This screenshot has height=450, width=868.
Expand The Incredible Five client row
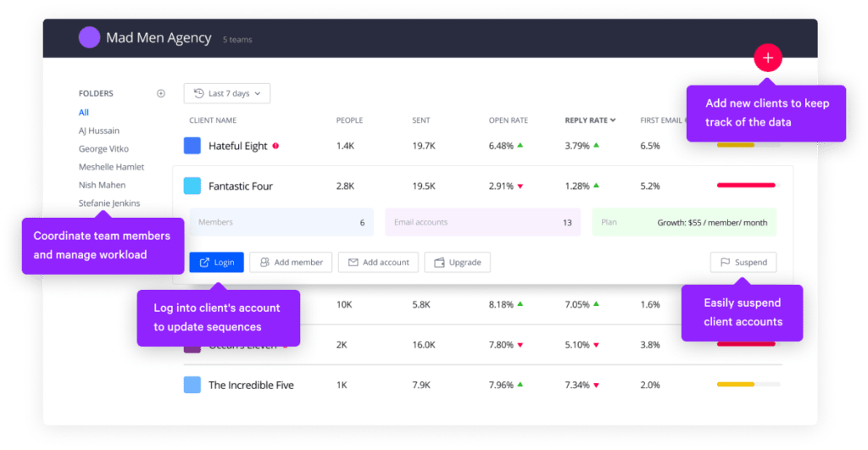pyautogui.click(x=251, y=385)
